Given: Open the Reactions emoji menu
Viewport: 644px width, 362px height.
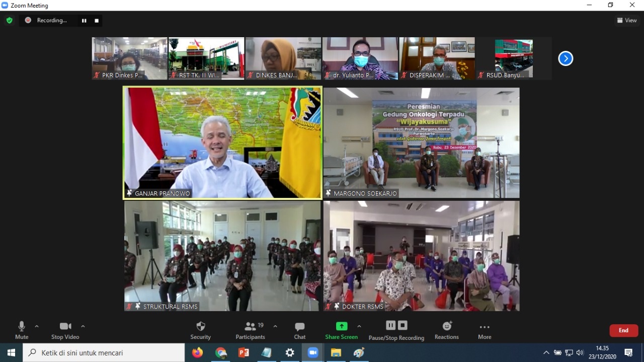Looking at the screenshot, I should tap(447, 330).
